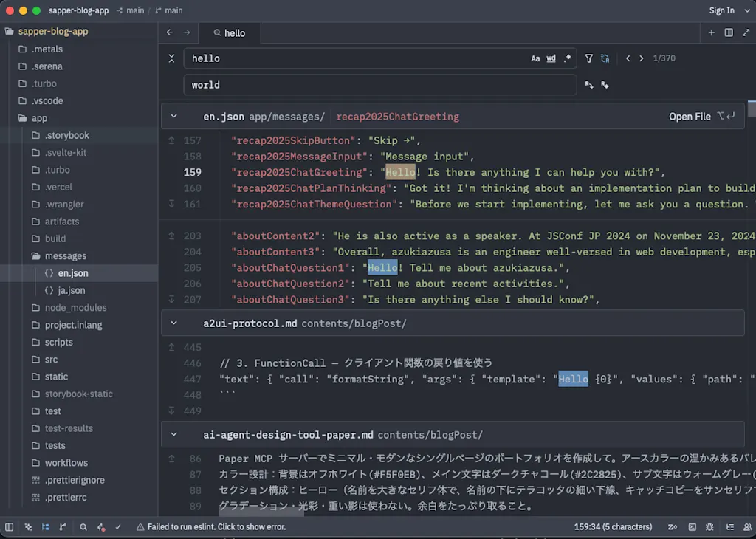Click Sign In button

(721, 10)
